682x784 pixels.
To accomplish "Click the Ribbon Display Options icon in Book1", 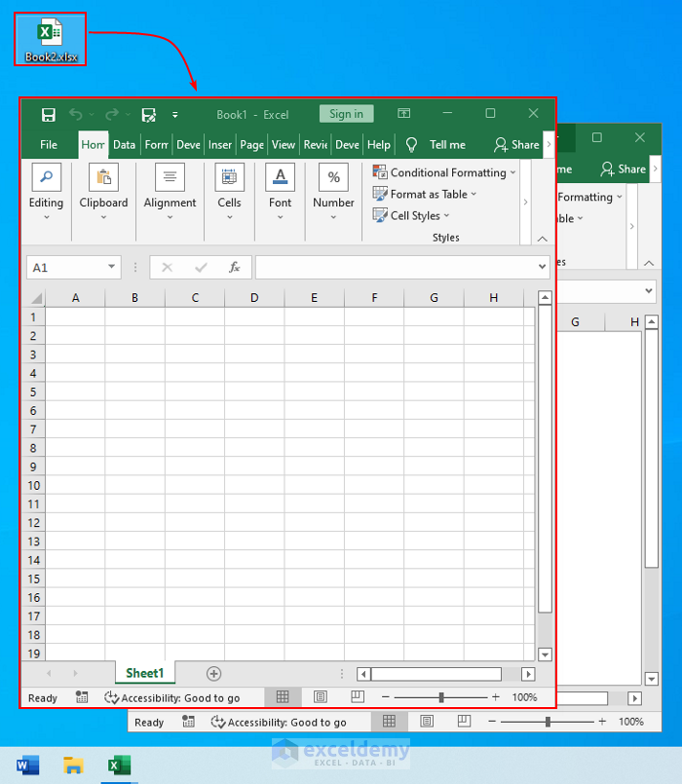I will 403,114.
